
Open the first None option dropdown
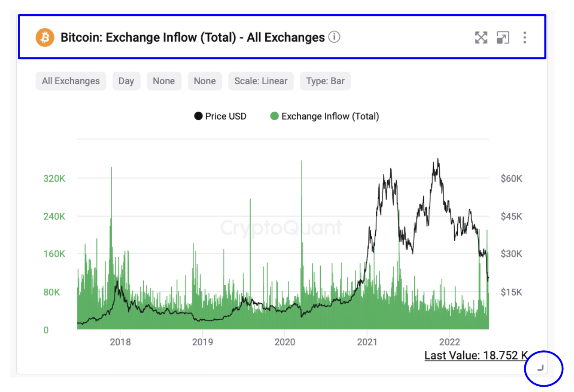164,81
